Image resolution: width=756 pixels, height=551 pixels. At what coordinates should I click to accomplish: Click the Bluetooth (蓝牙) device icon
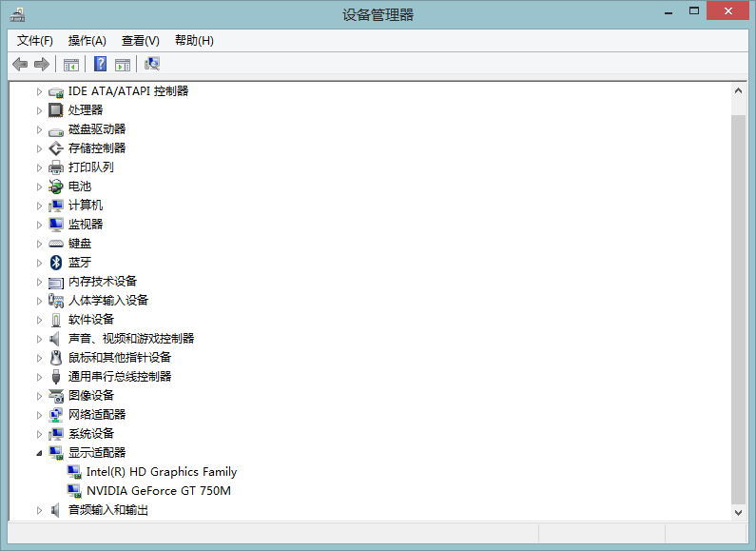pos(56,263)
